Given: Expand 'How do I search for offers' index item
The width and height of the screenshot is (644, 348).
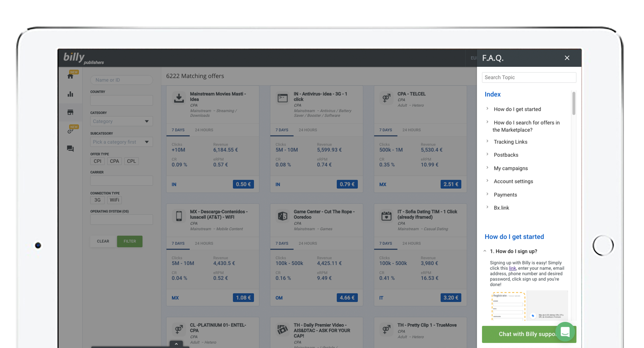Looking at the screenshot, I should (526, 126).
